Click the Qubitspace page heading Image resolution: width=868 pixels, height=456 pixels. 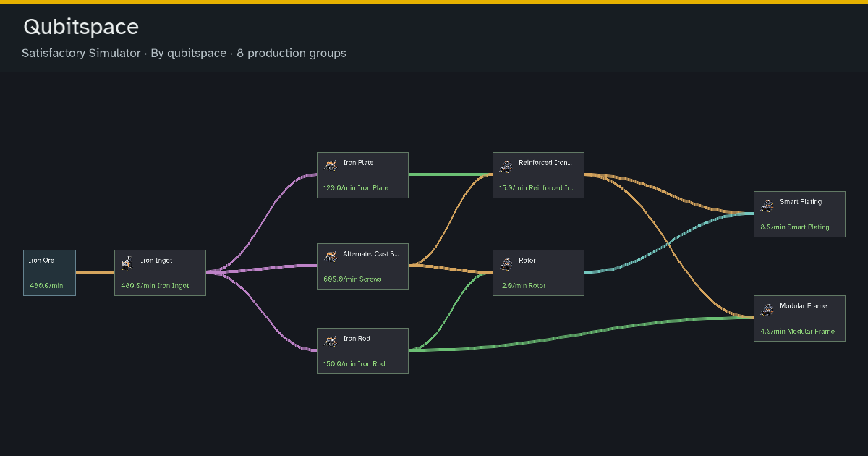tap(81, 27)
